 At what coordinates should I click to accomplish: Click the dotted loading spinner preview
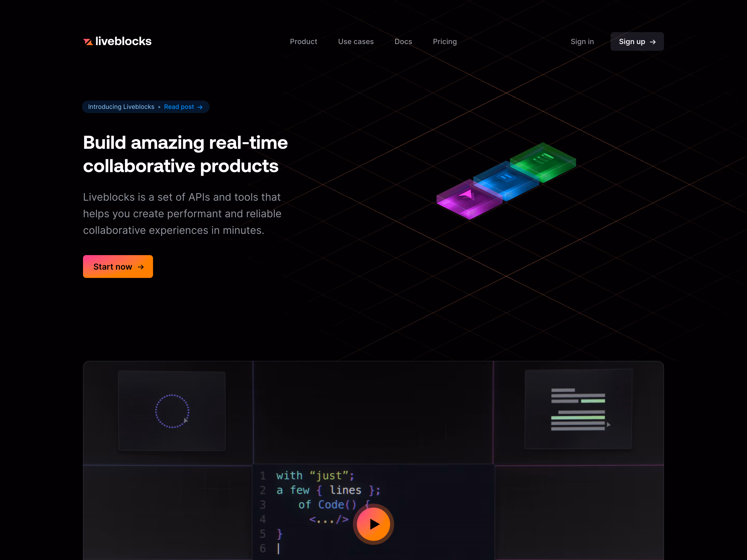(x=171, y=410)
